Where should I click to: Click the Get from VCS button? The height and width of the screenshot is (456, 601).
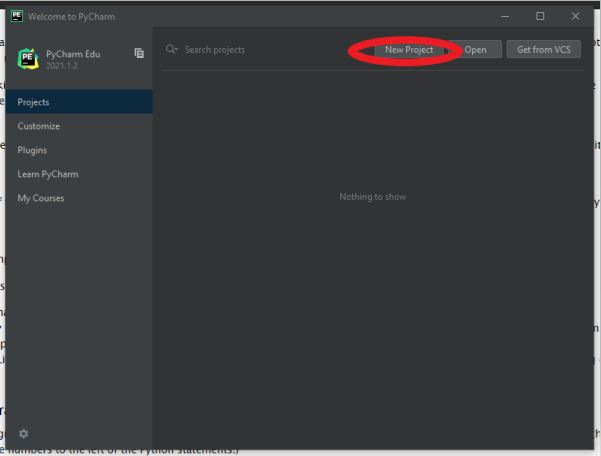[x=544, y=49]
